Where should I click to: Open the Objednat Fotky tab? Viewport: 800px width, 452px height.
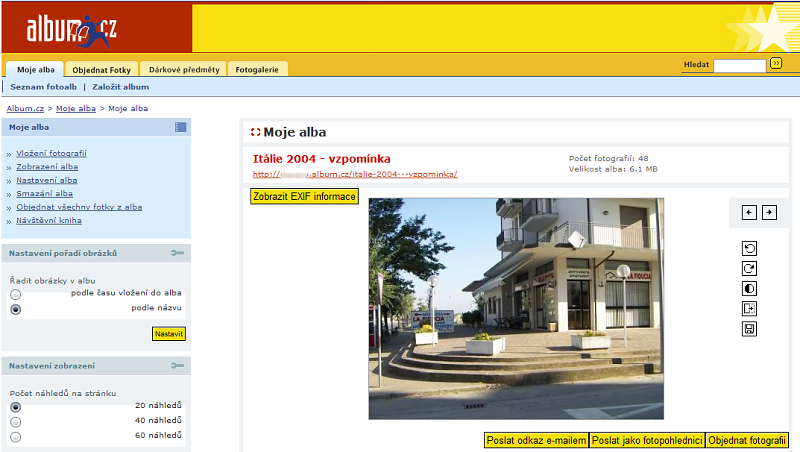coord(102,69)
